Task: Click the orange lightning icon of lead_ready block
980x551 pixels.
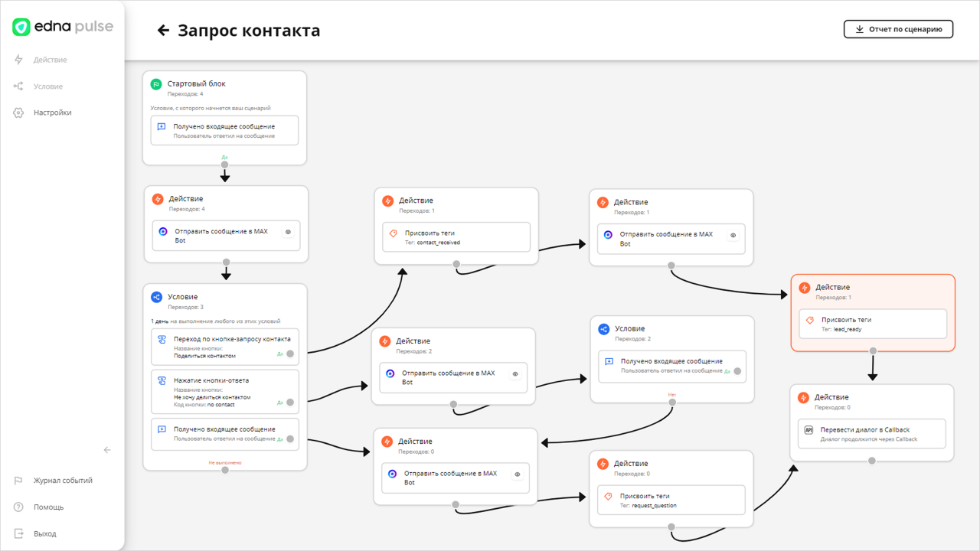Action: (804, 288)
